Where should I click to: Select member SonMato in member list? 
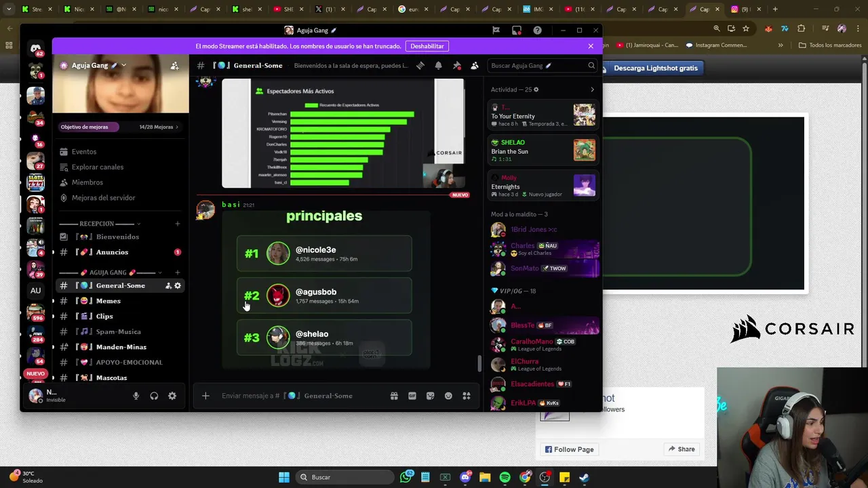point(543,268)
